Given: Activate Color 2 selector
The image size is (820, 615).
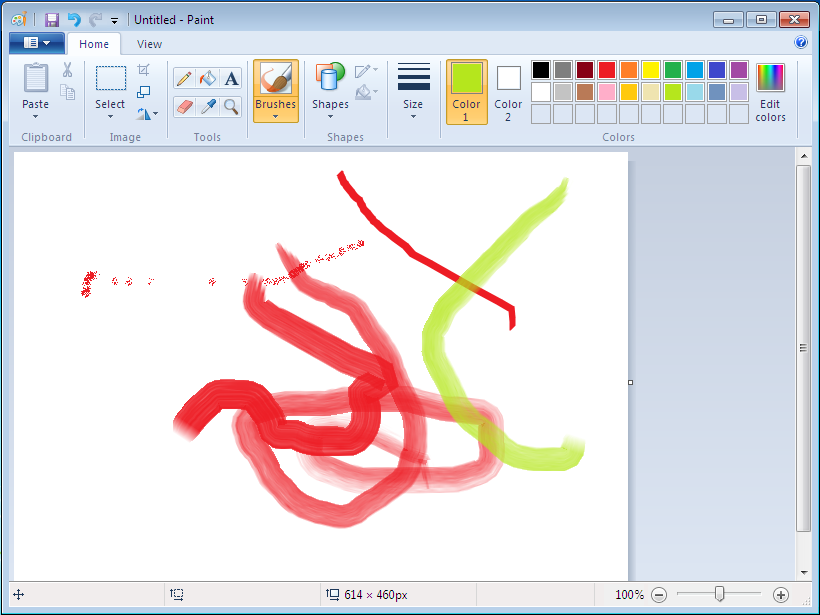Looking at the screenshot, I should point(508,91).
